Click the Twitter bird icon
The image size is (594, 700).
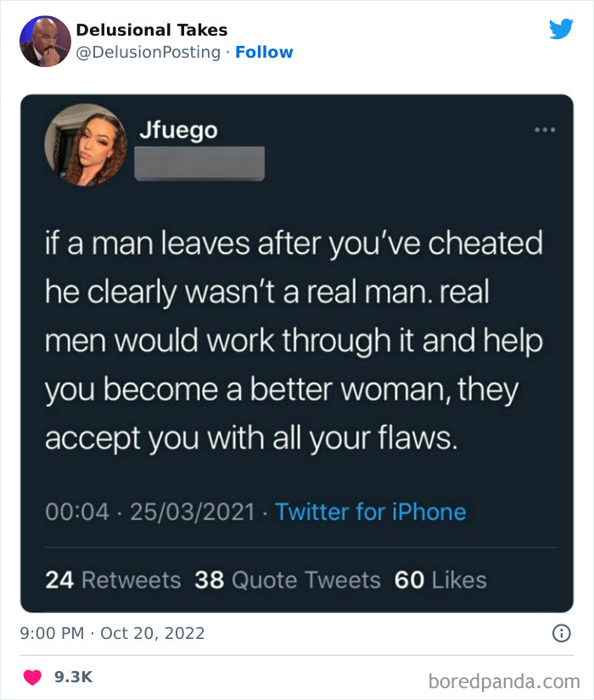[x=562, y=28]
